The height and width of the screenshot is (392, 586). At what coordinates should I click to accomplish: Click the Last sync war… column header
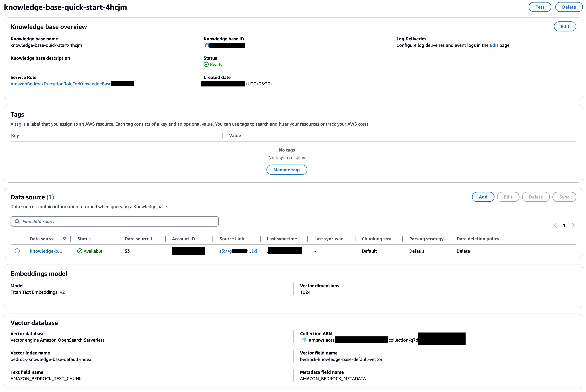click(x=330, y=239)
